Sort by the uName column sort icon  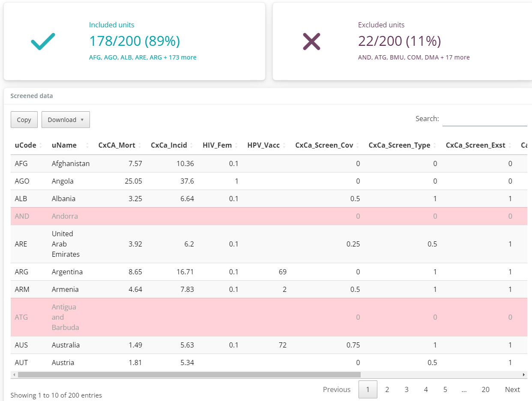tap(87, 146)
